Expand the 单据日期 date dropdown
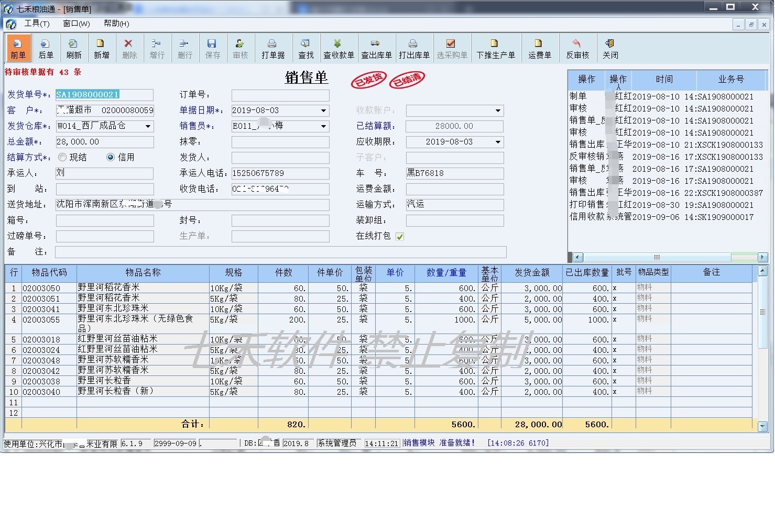 click(324, 110)
